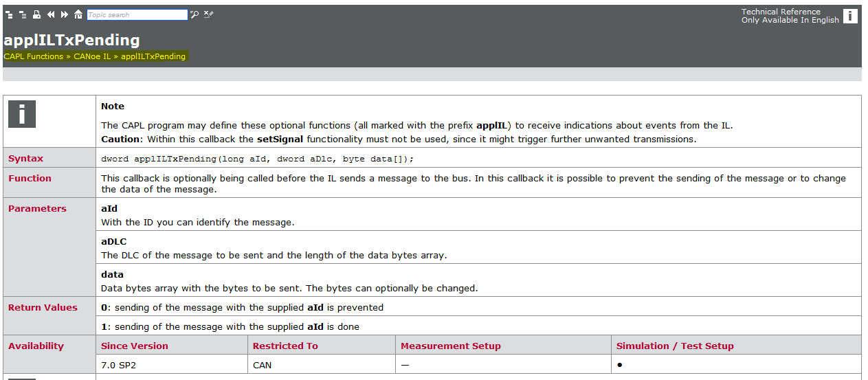The height and width of the screenshot is (380, 868).
Task: Start search with the magnifier icon
Action: (194, 14)
